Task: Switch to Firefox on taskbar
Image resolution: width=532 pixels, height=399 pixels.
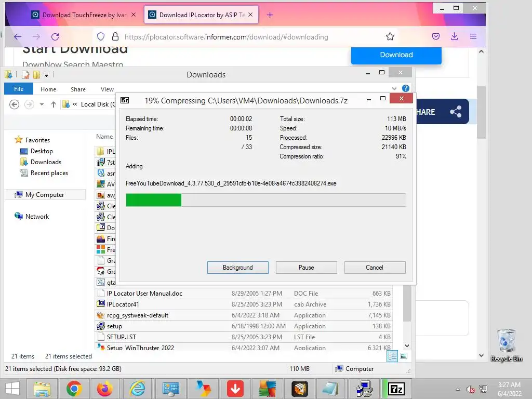Action: (x=105, y=389)
